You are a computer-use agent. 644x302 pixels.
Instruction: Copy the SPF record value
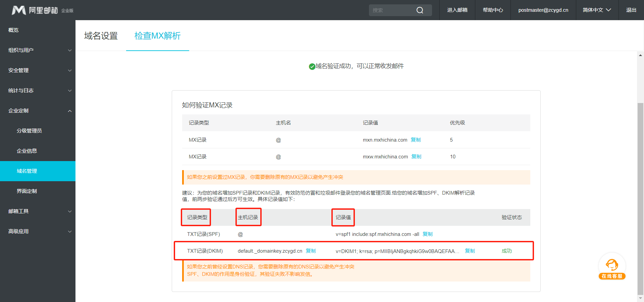[428, 234]
